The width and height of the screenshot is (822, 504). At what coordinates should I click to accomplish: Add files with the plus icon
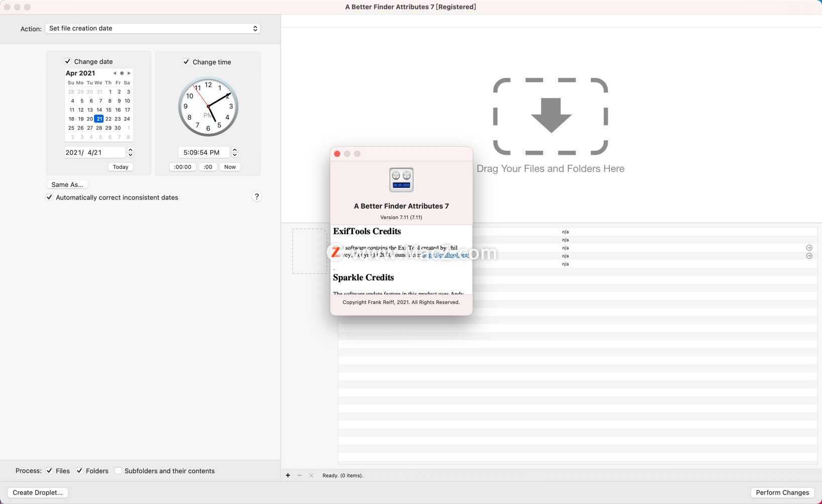pos(288,475)
